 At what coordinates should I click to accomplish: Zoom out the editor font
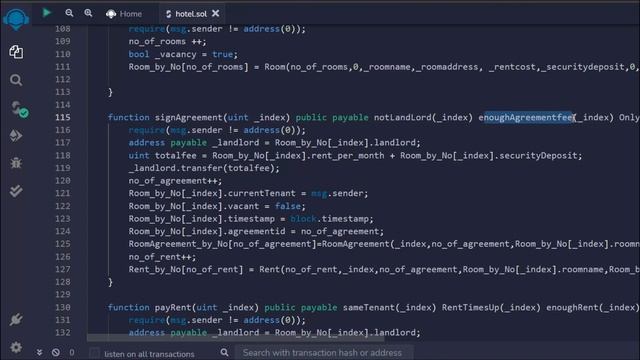click(x=69, y=13)
